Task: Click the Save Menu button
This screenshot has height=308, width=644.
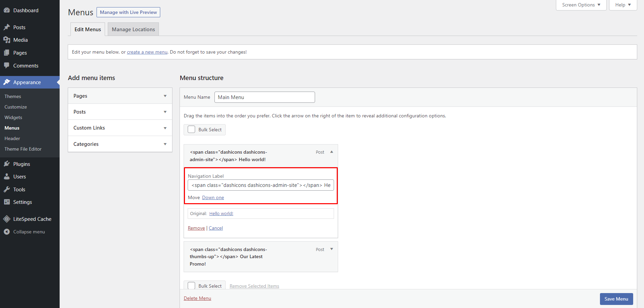Action: (x=616, y=299)
